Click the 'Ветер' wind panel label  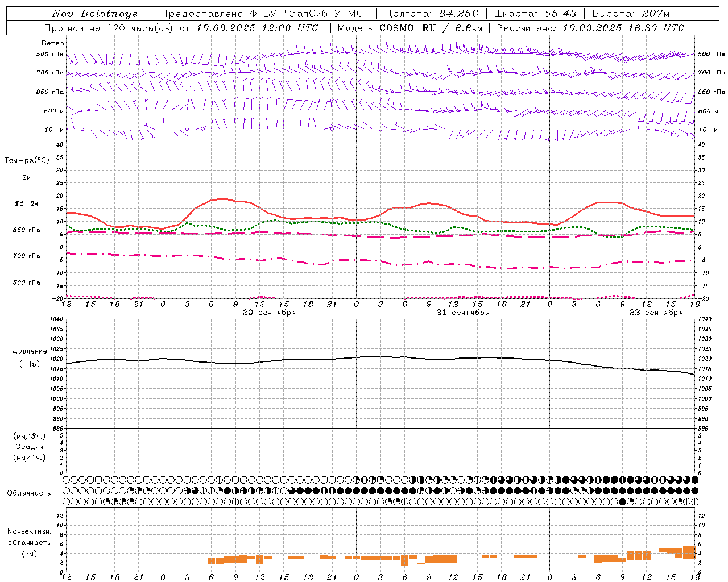[53, 43]
